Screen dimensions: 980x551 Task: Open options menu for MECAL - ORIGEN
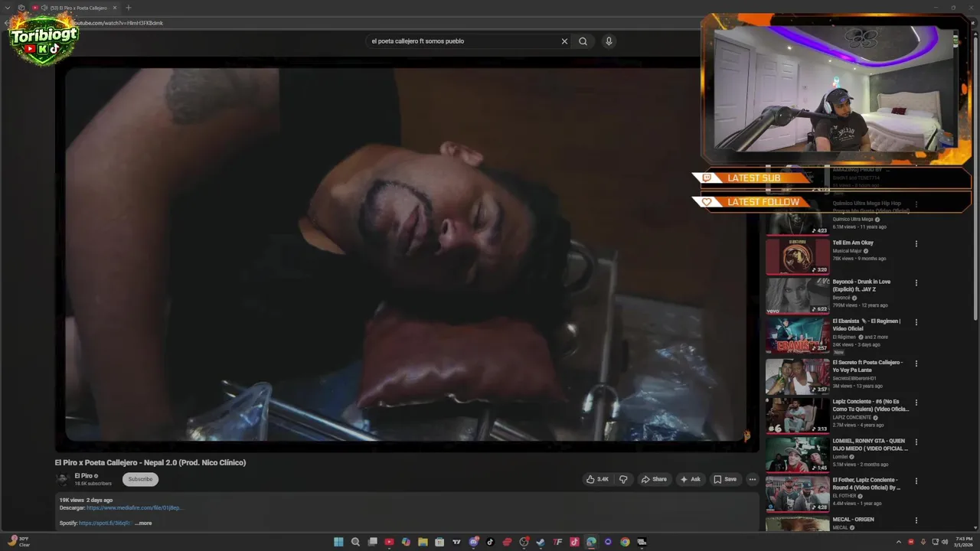click(916, 520)
